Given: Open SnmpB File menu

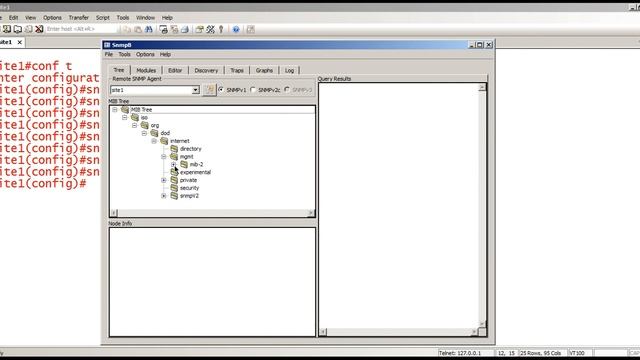Looking at the screenshot, I should [109, 54].
